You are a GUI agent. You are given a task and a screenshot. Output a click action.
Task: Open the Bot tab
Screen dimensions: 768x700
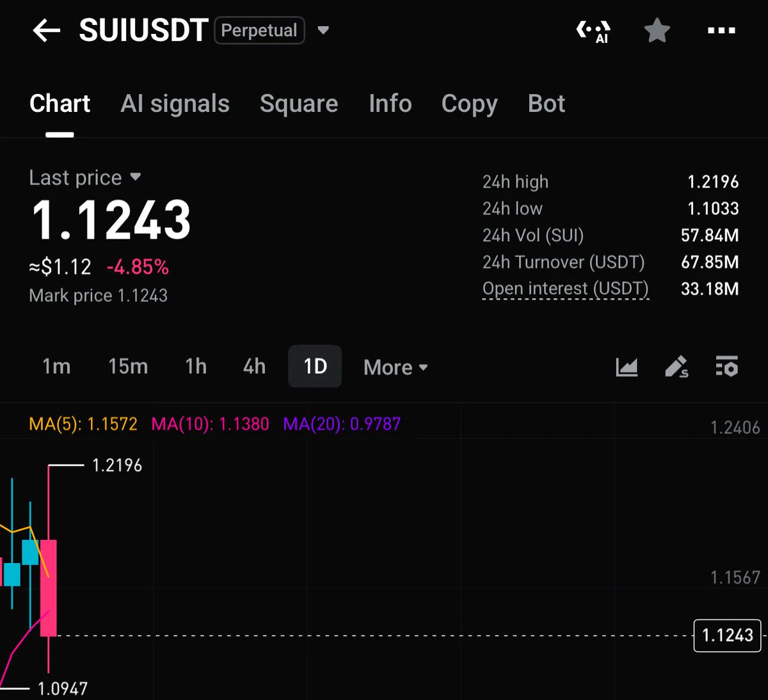pyautogui.click(x=547, y=104)
